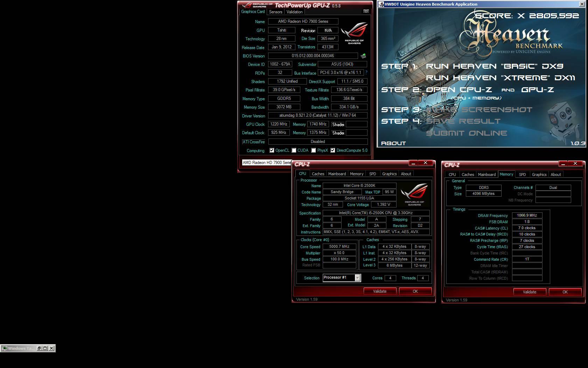
Task: Click the BIOS Version field value
Action: pyautogui.click(x=313, y=56)
